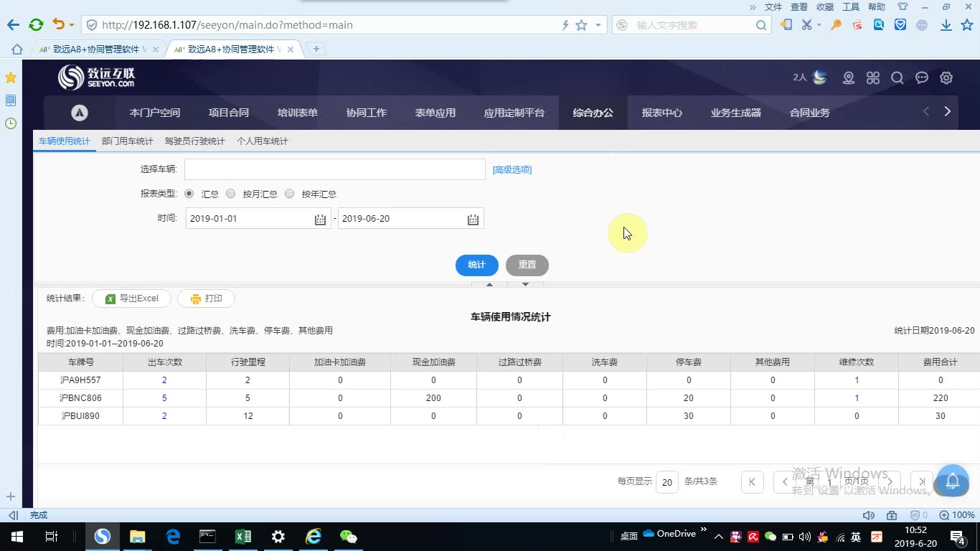This screenshot has height=551, width=980.
Task: Click the scissors screenshot tool icon
Action: coord(807,25)
